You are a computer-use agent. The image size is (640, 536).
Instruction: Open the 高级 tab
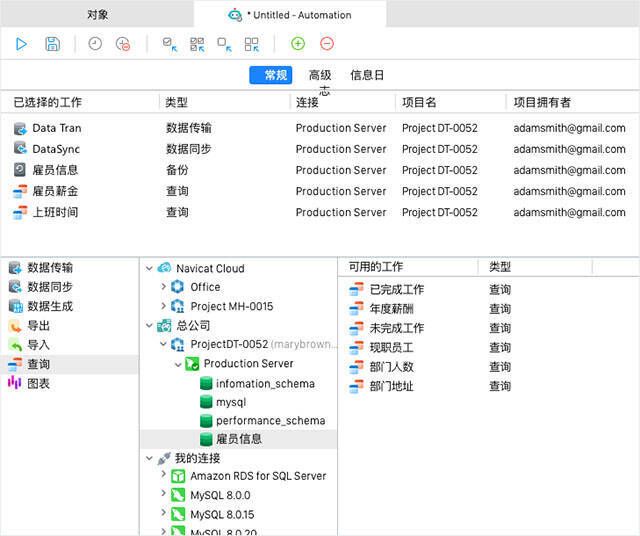point(320,75)
